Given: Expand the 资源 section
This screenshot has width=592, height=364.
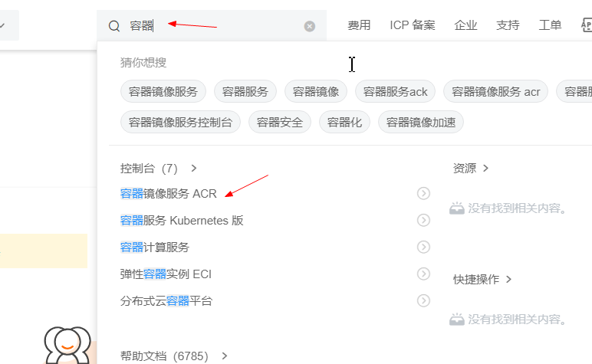Looking at the screenshot, I should [x=471, y=169].
